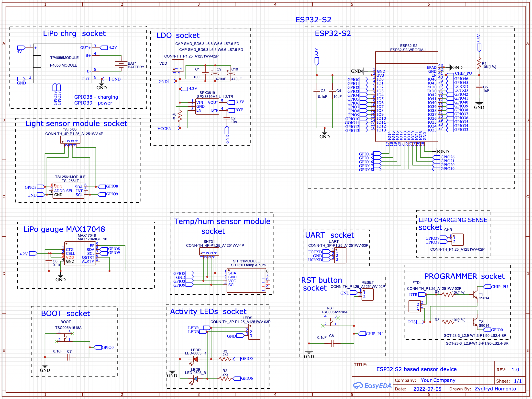Viewport: 532px width, 399px height.
Task: Select resistor R5 10k symbol
Action: [x=448, y=322]
